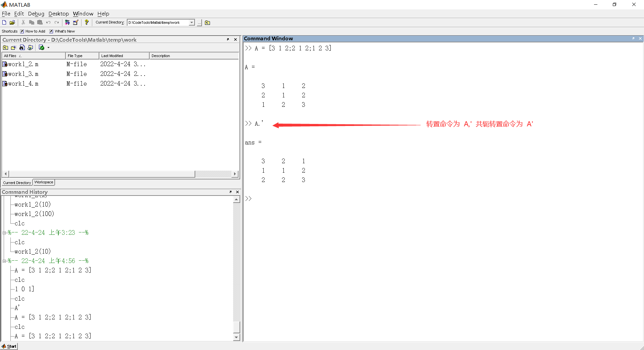Go up one directory level in the main toolbar
The height and width of the screenshot is (350, 644).
click(207, 23)
